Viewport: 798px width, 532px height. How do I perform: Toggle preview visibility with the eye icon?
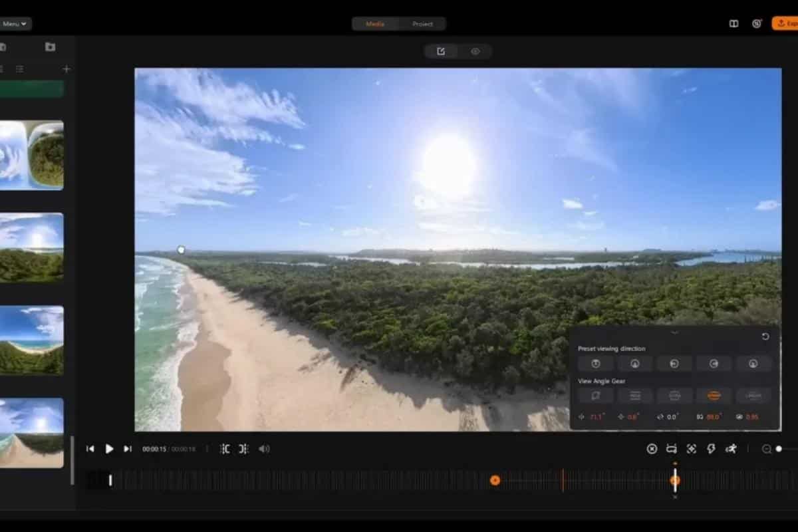coord(475,51)
